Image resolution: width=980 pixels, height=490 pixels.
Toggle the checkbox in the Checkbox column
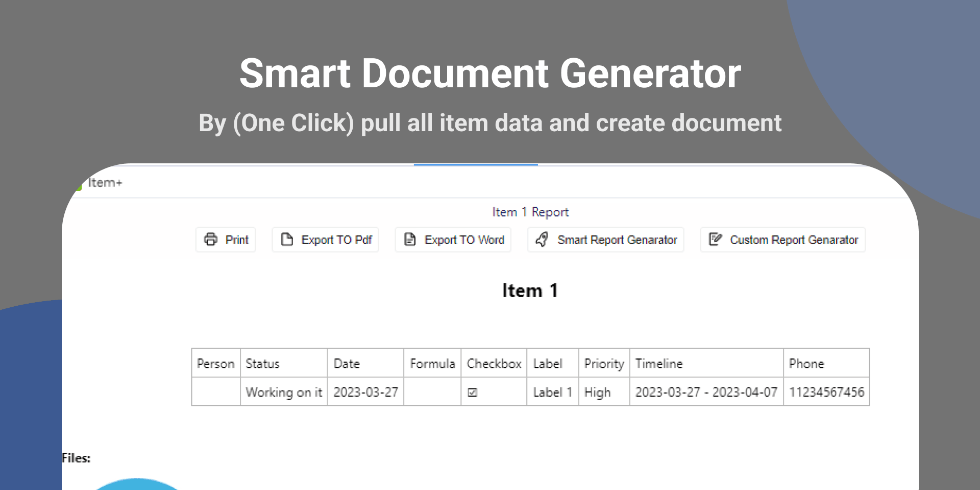coord(473,393)
